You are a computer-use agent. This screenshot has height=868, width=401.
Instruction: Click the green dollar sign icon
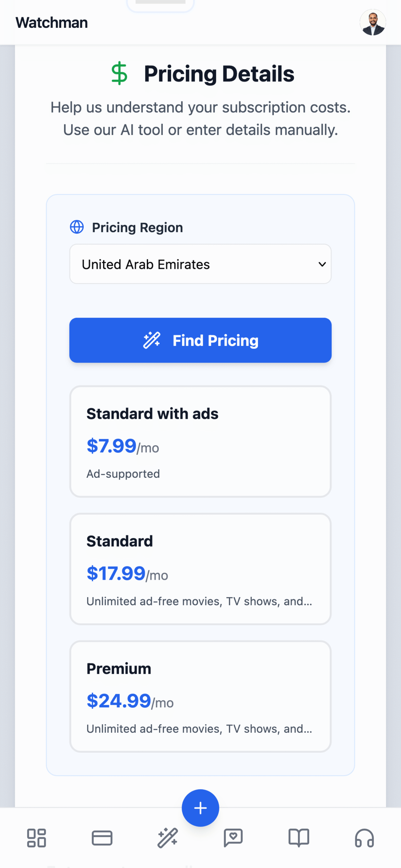(119, 73)
